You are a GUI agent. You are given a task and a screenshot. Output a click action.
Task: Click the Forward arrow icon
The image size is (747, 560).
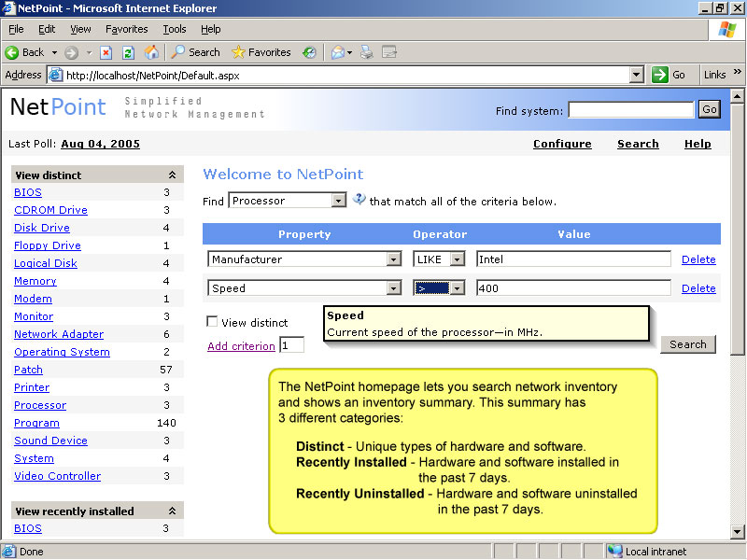(x=72, y=52)
